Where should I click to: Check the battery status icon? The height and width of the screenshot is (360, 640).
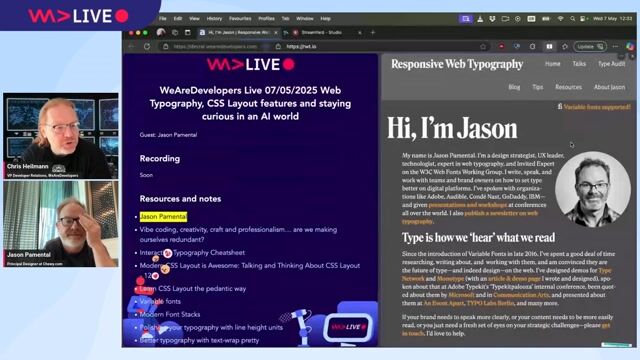pyautogui.click(x=545, y=19)
